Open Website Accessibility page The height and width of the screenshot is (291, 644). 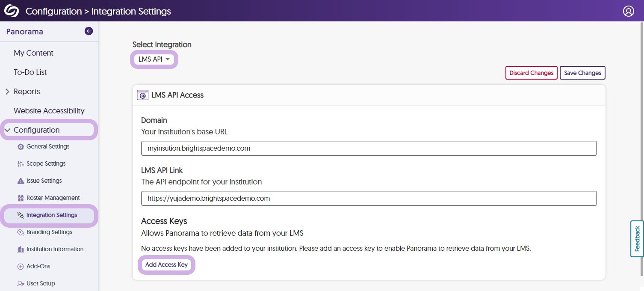[49, 111]
